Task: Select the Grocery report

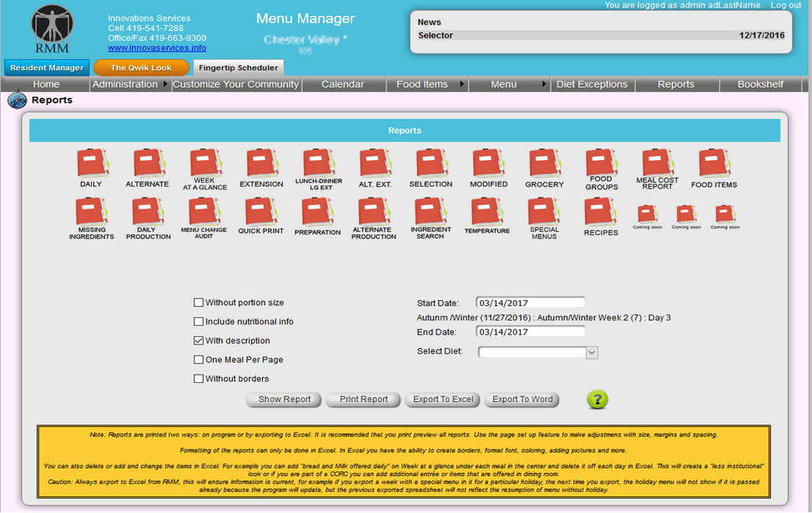Action: pos(544,162)
